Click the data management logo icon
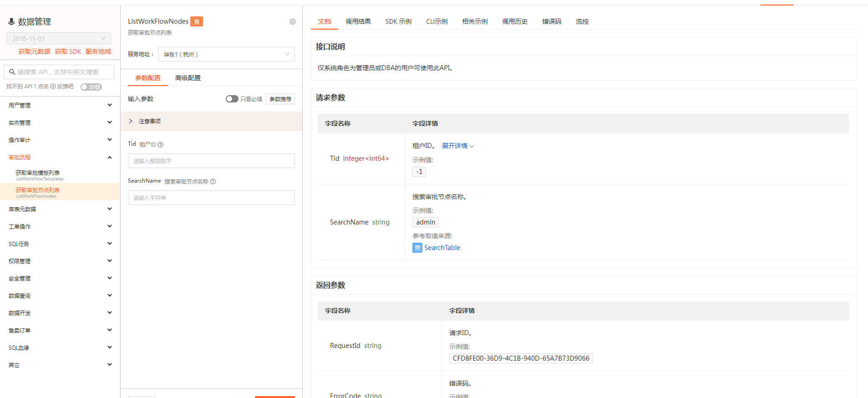Image resolution: width=868 pixels, height=398 pixels. click(x=11, y=21)
